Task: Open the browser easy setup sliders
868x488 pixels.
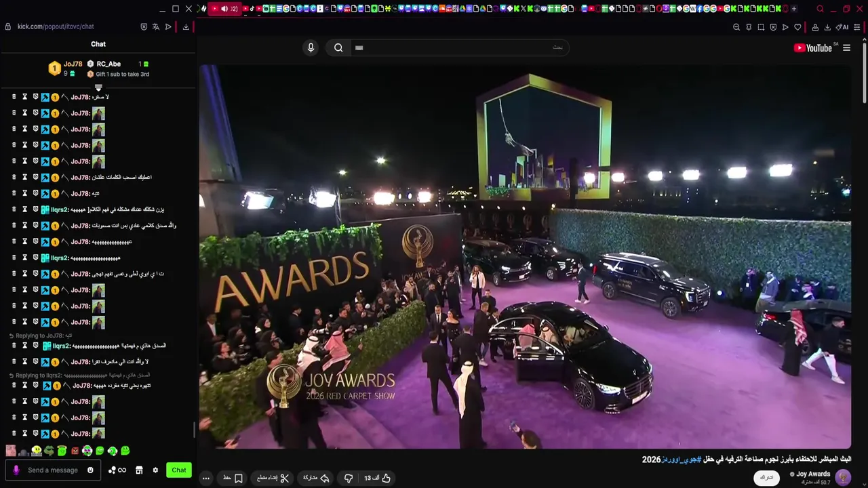Action: 857,27
